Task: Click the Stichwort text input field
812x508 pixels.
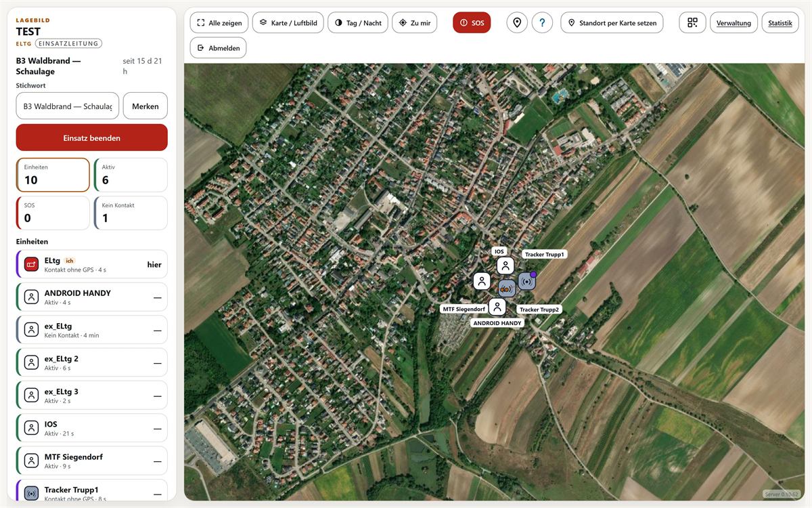Action: click(68, 106)
